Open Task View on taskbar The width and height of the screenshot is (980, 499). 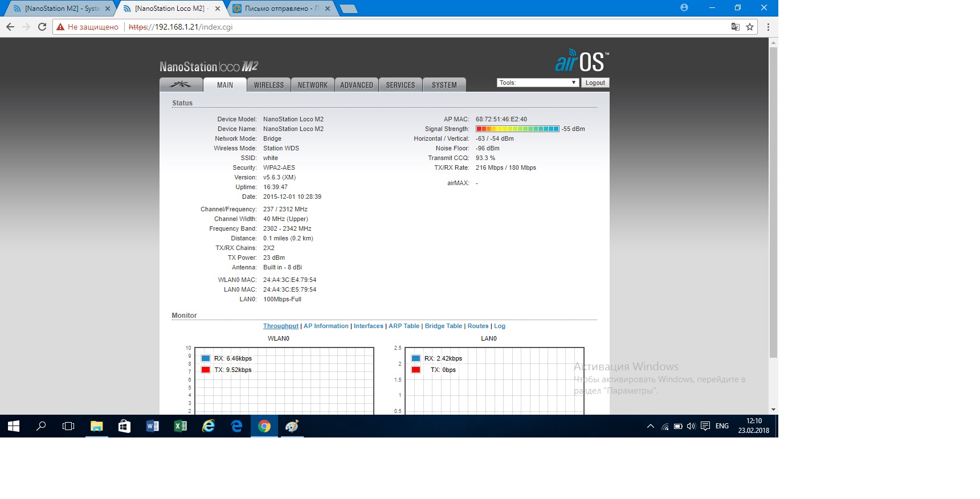(x=68, y=426)
